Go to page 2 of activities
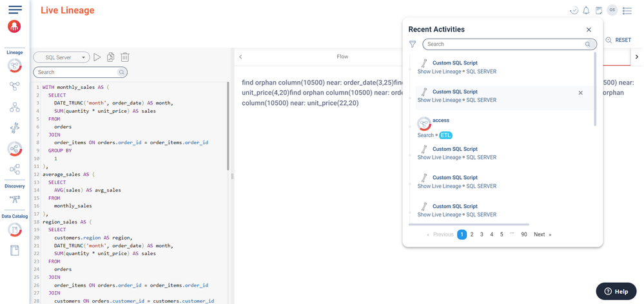The width and height of the screenshot is (644, 304). (472, 234)
